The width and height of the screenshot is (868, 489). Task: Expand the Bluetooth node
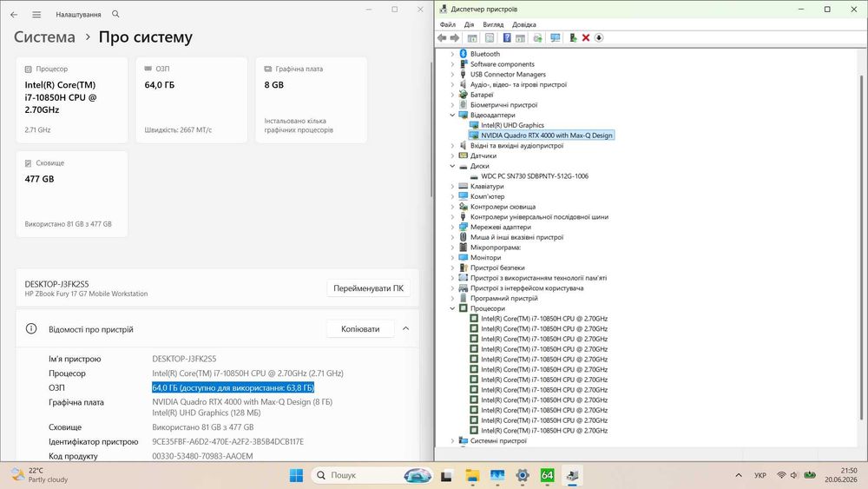[x=452, y=54]
